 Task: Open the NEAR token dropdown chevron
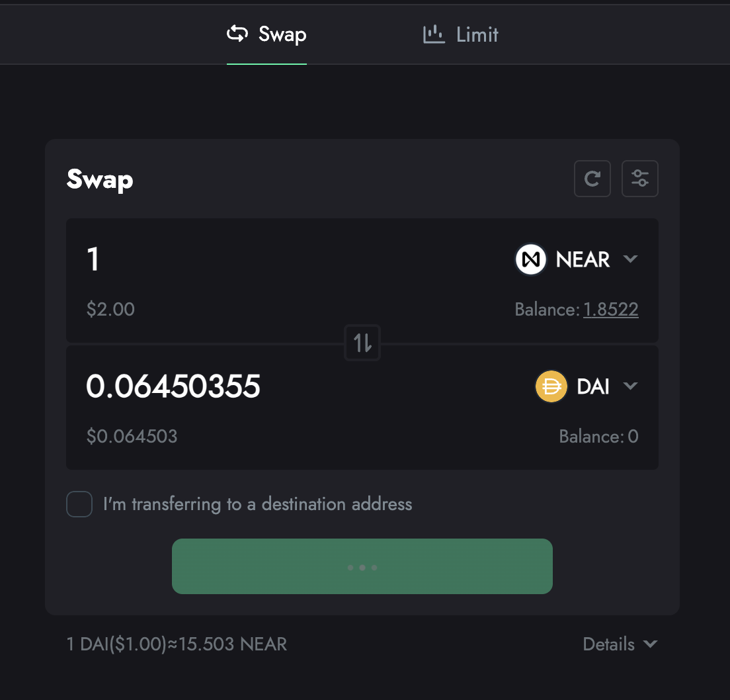click(x=631, y=259)
